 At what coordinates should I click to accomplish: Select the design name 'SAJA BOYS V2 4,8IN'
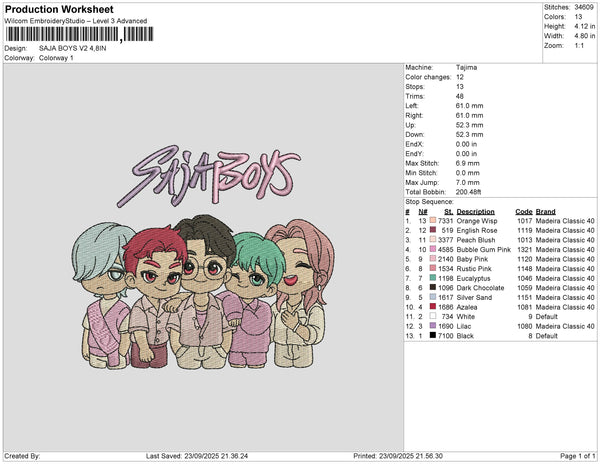[73, 48]
